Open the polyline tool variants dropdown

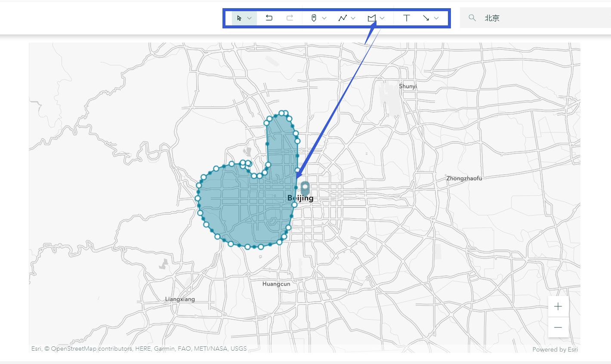click(x=353, y=18)
